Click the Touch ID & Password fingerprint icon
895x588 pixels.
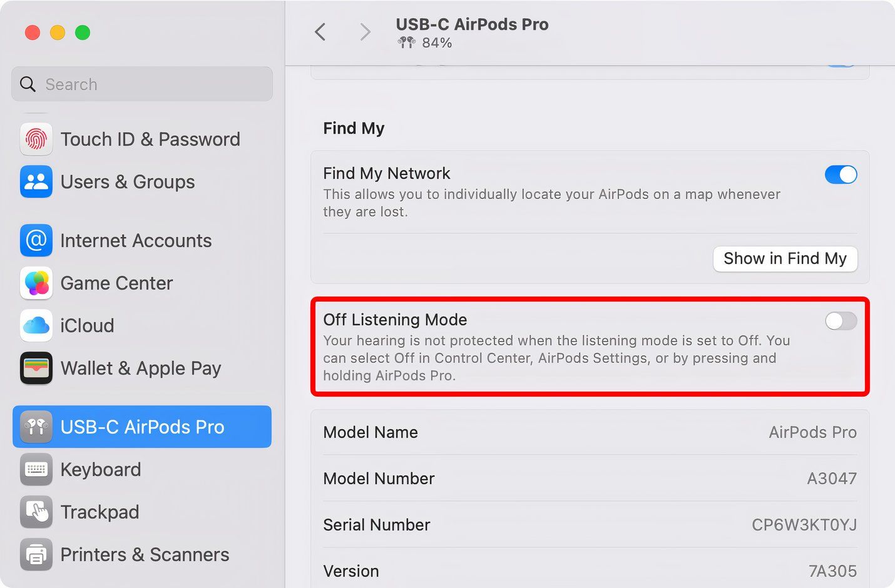pos(36,139)
